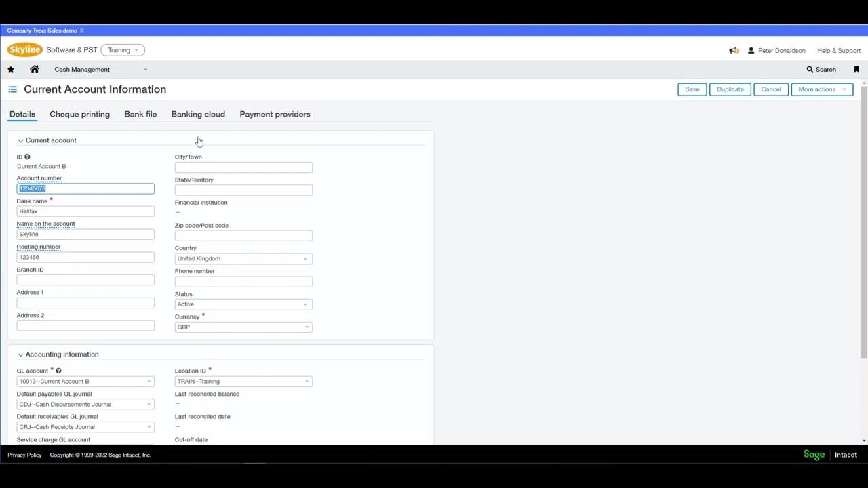This screenshot has height=488, width=868.
Task: Click the Routing number field
Action: (85, 258)
